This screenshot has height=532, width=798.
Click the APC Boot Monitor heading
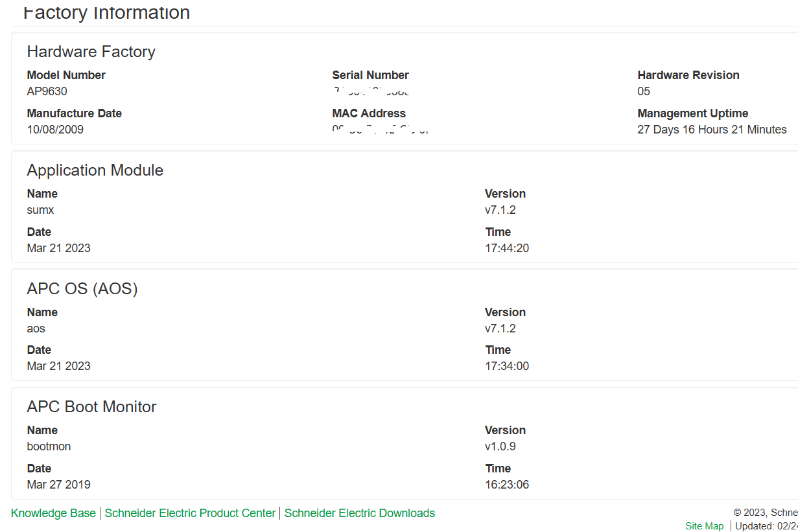[92, 407]
